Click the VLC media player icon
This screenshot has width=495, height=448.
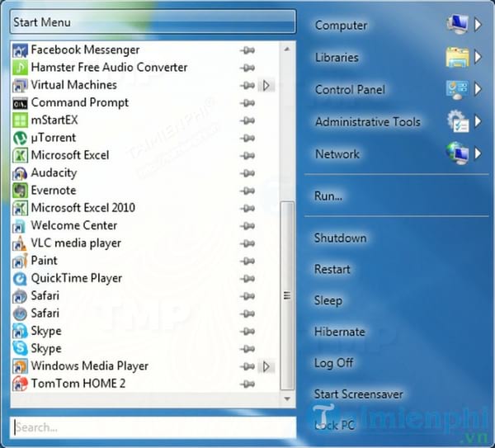[x=21, y=243]
